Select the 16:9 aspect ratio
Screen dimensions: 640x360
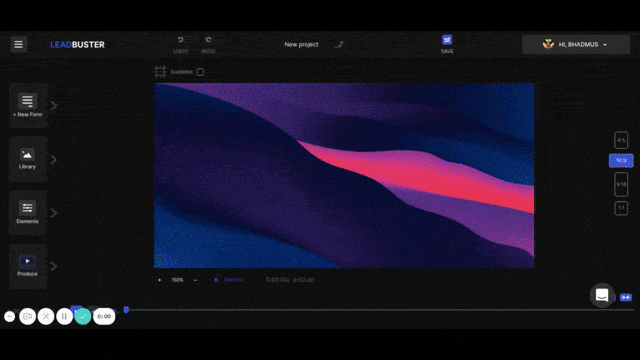[621, 160]
